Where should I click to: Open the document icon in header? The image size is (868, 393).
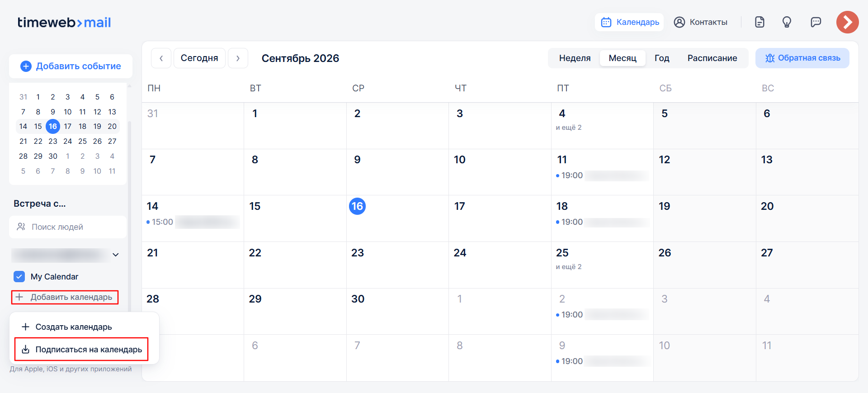point(759,22)
